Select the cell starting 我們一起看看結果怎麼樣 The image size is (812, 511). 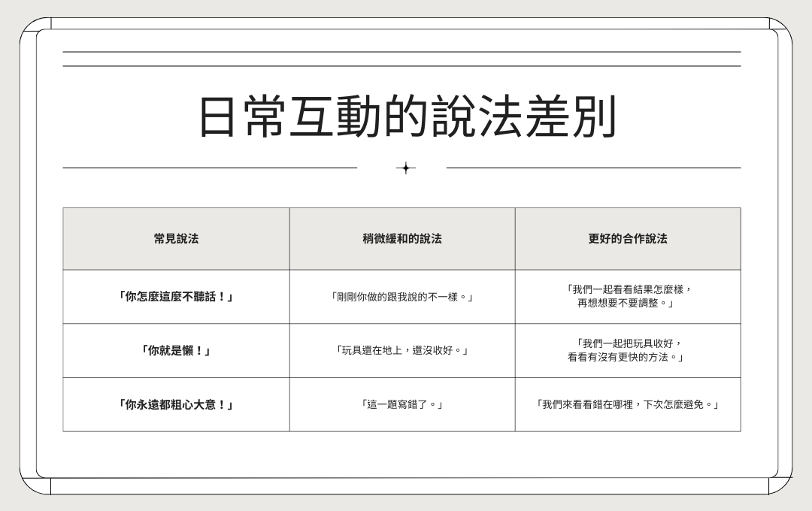click(x=628, y=297)
